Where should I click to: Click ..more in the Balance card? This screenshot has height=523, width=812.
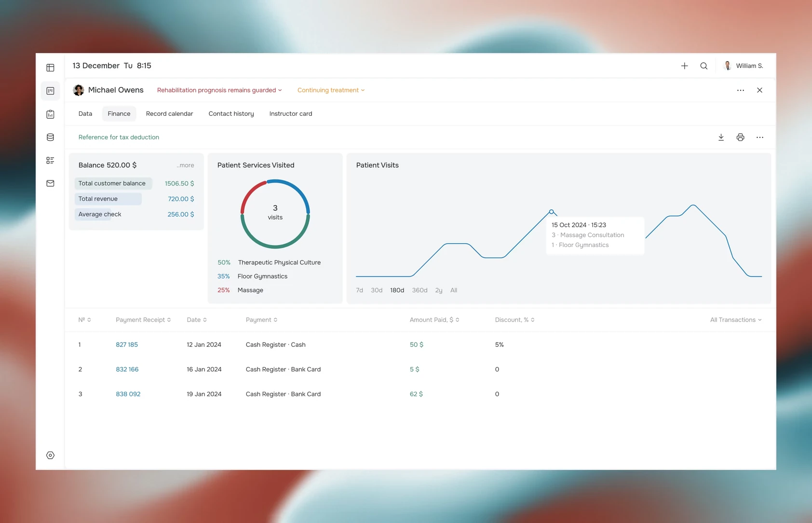tap(185, 165)
